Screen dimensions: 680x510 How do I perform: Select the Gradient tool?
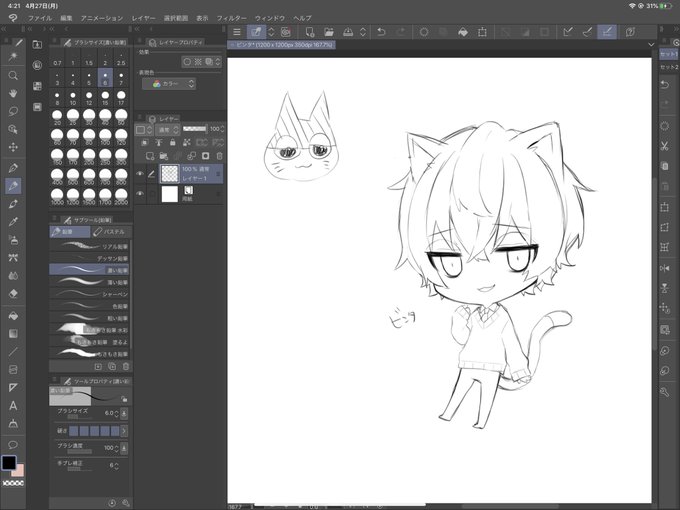pos(13,333)
